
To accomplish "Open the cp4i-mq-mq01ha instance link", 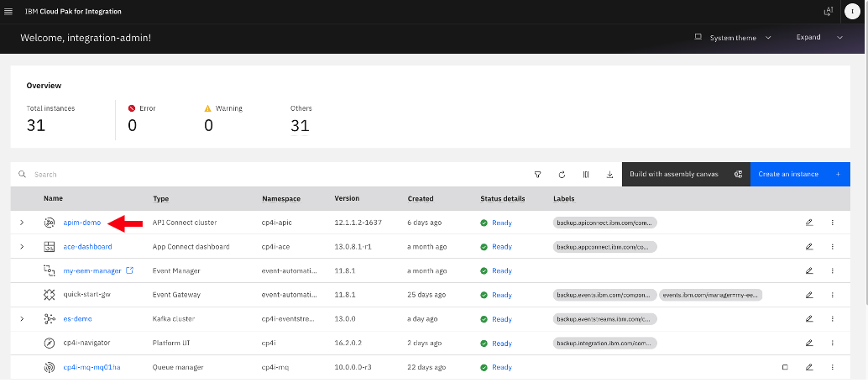I will (x=90, y=368).
